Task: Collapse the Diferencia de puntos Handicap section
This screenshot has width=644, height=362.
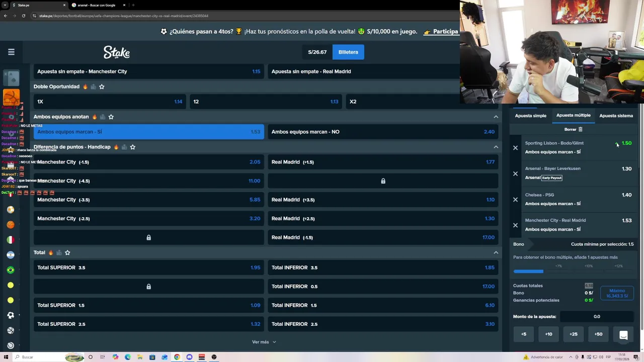Action: [x=496, y=147]
